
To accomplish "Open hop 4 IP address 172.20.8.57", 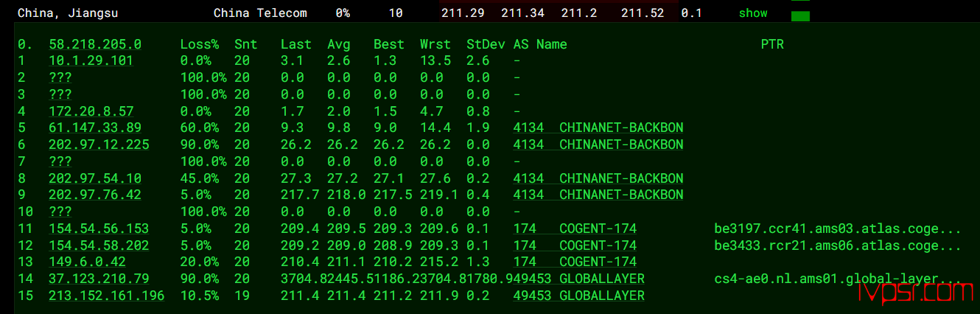I will point(91,111).
